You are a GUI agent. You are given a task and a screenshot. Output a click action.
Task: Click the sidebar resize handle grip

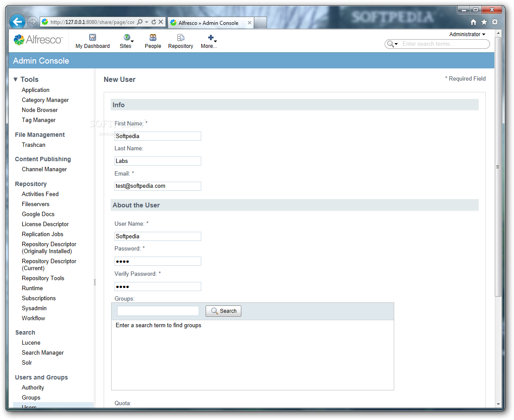pyautogui.click(x=95, y=282)
